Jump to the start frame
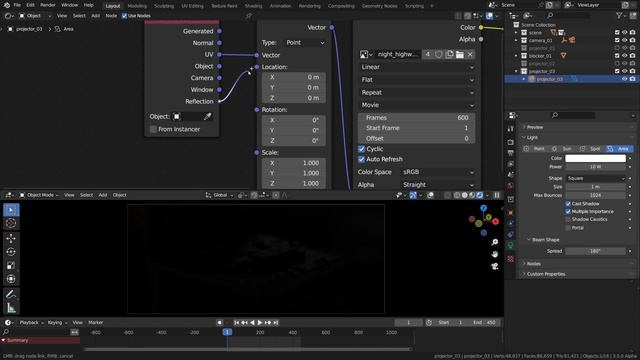640x360 pixels. coord(236,322)
